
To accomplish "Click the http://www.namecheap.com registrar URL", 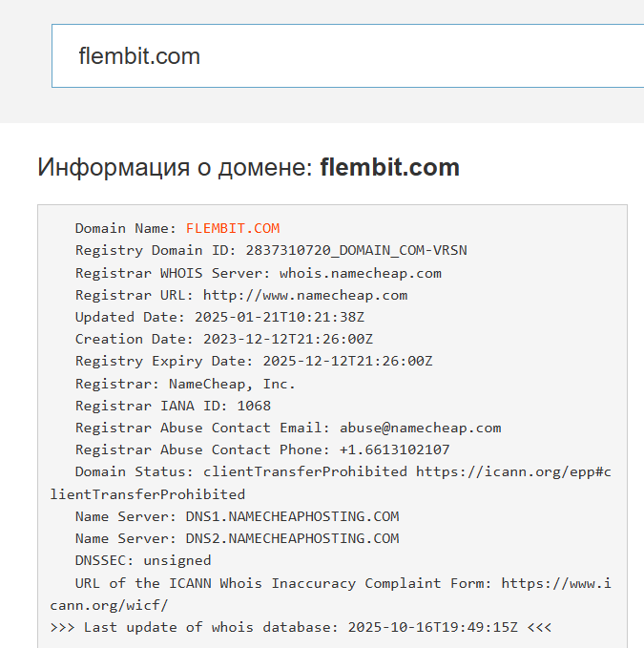I will 304,295.
